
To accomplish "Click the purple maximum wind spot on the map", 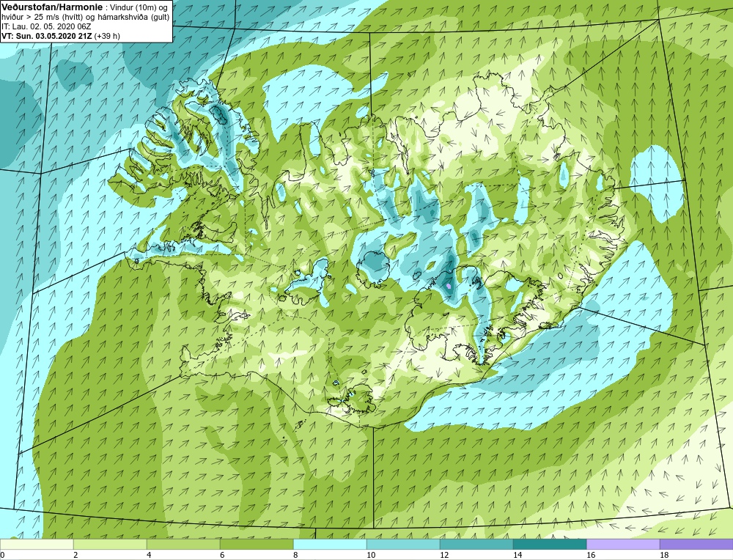I will 449,285.
